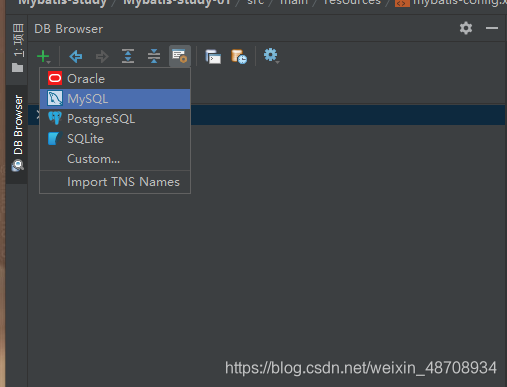Hide the DB Browser panel with minus icon
Screen dimensions: 507x387
tap(492, 28)
